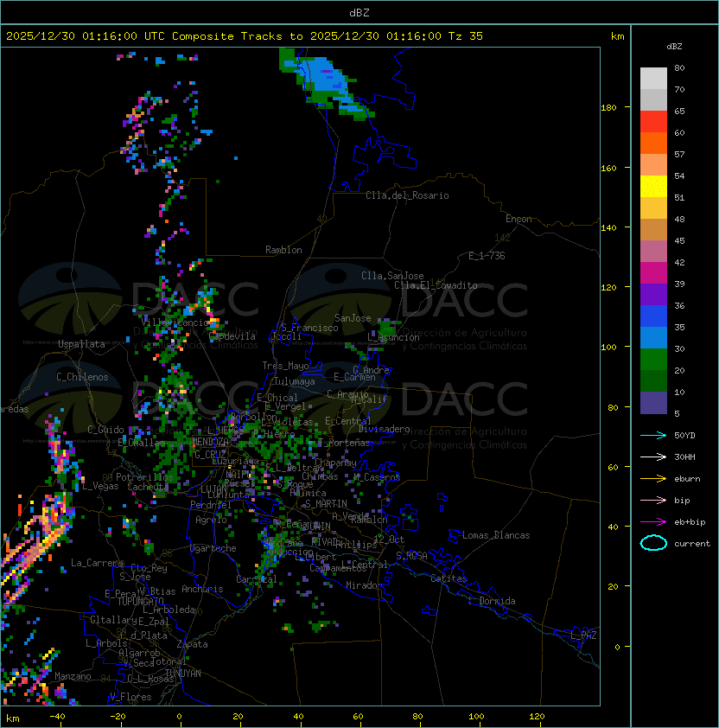Click the TUNUYAN map label
Viewport: 719px width, 728px height.
coord(183,674)
